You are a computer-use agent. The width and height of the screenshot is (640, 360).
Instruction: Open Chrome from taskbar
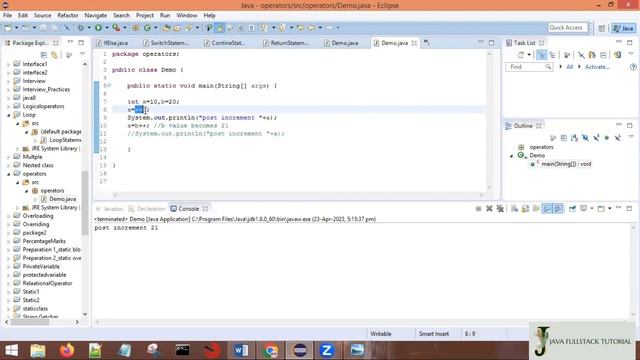[270, 350]
